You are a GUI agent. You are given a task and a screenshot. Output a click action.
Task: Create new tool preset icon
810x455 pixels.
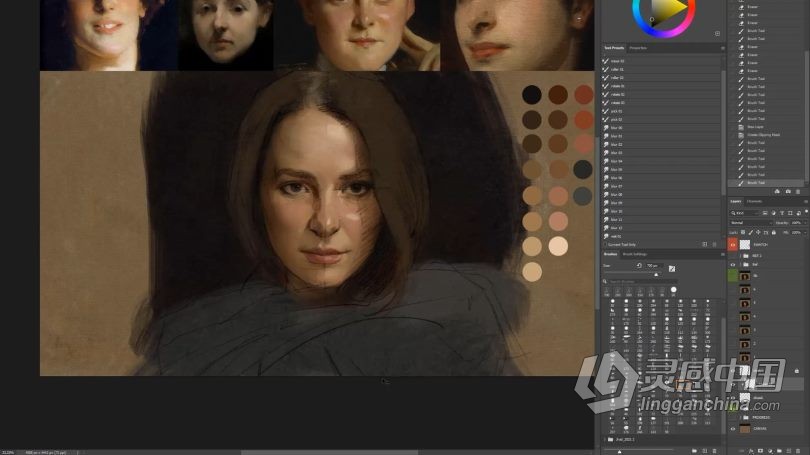705,244
